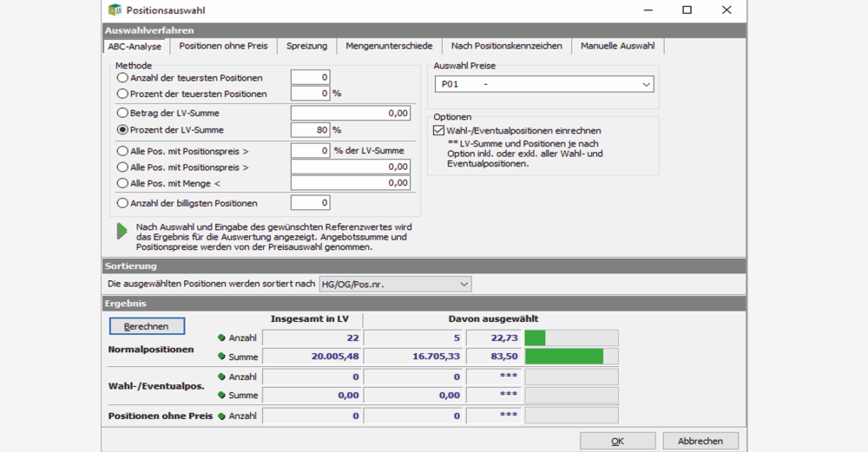Open the 'Positionen ohne Preis' tab
868x452 pixels.
point(223,46)
